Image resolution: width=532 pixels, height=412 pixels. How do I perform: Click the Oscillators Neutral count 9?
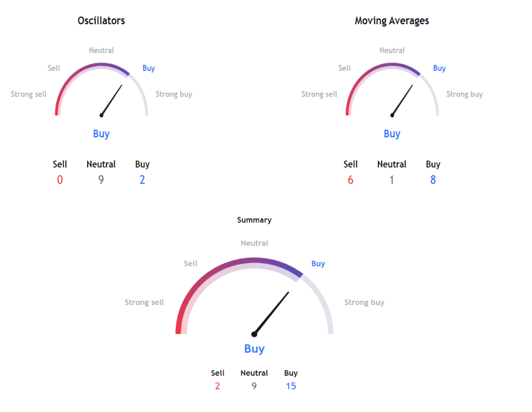coord(101,180)
